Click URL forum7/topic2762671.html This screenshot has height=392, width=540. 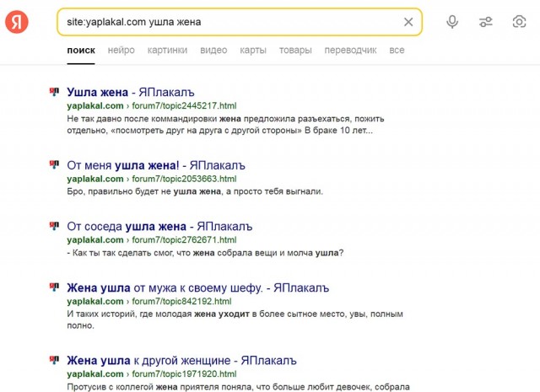(x=184, y=240)
